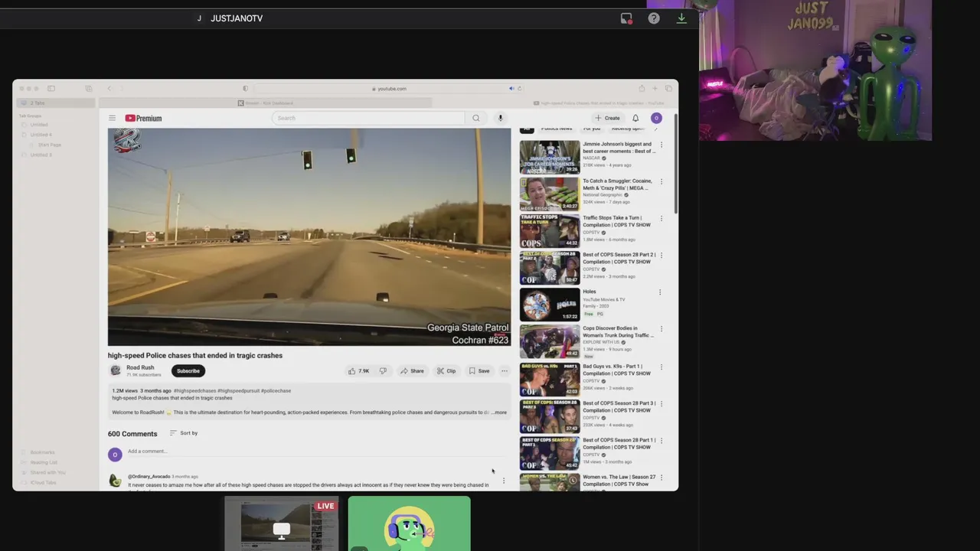
Task: Open the Holes movie thumbnail
Action: tap(550, 305)
